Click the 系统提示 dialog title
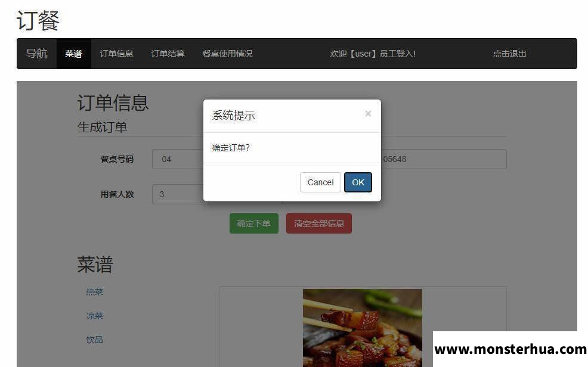The image size is (588, 367). pyautogui.click(x=233, y=115)
